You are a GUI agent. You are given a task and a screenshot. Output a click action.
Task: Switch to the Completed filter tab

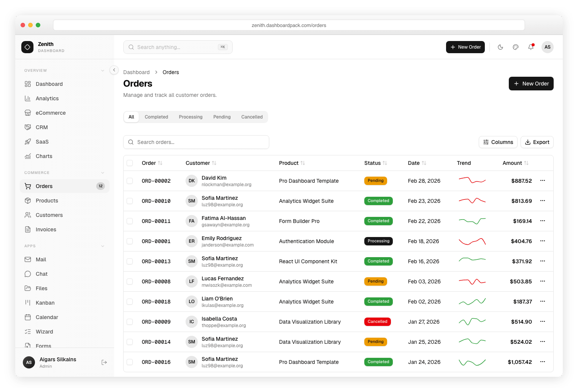tap(156, 117)
